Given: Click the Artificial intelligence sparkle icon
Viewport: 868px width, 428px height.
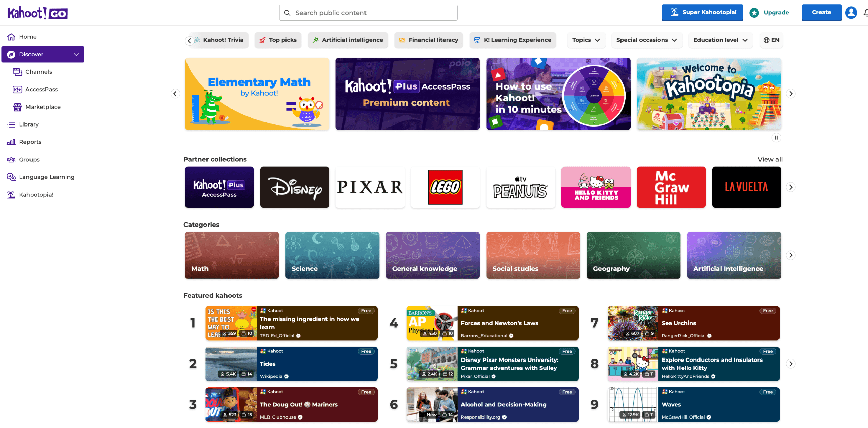Looking at the screenshot, I should (316, 40).
